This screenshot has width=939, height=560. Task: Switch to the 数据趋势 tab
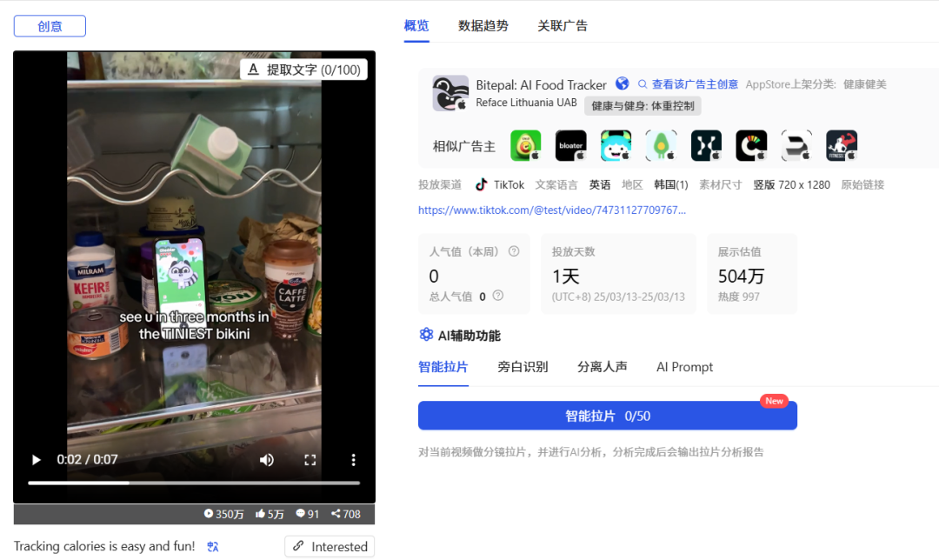[483, 25]
